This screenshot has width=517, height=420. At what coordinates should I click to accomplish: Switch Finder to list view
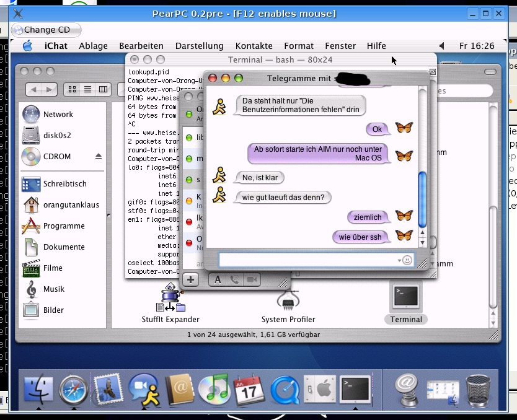pos(87,89)
